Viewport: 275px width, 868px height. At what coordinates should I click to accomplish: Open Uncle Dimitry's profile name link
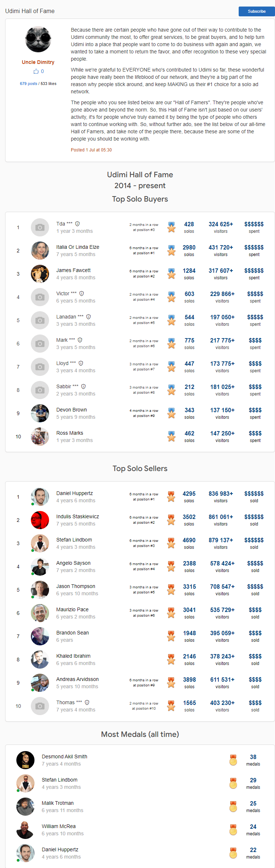pos(38,62)
